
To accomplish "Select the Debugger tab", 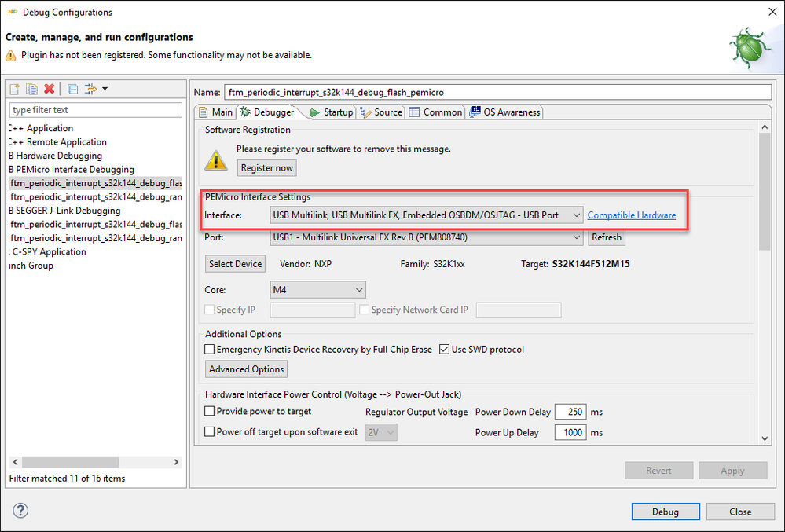I will point(267,112).
